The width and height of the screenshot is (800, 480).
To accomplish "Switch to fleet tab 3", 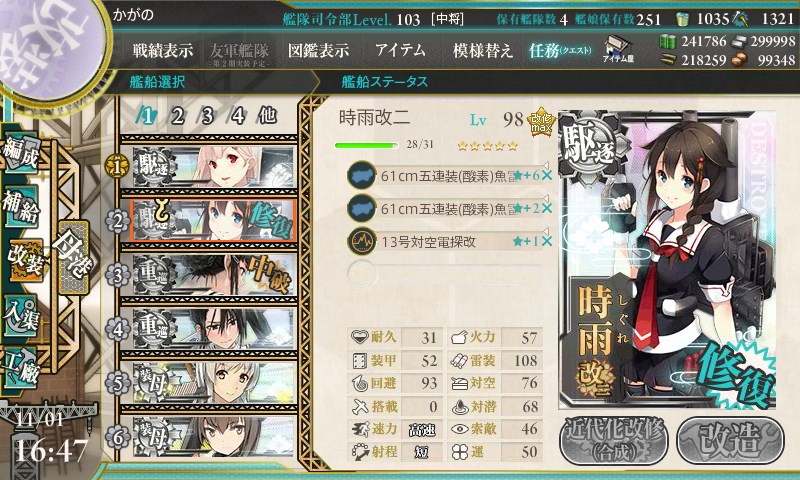I will pos(207,117).
